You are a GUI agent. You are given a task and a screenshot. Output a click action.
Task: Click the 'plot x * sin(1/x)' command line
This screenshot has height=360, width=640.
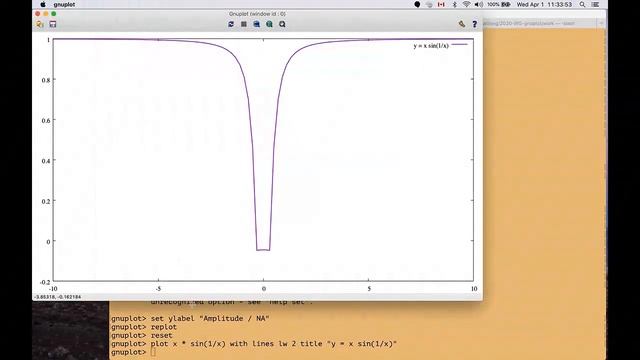[254, 344]
